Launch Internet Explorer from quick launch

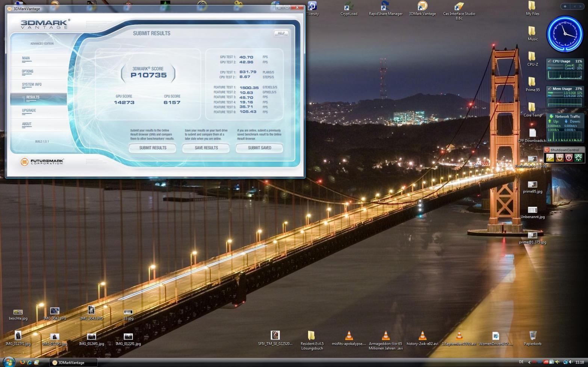(x=29, y=362)
